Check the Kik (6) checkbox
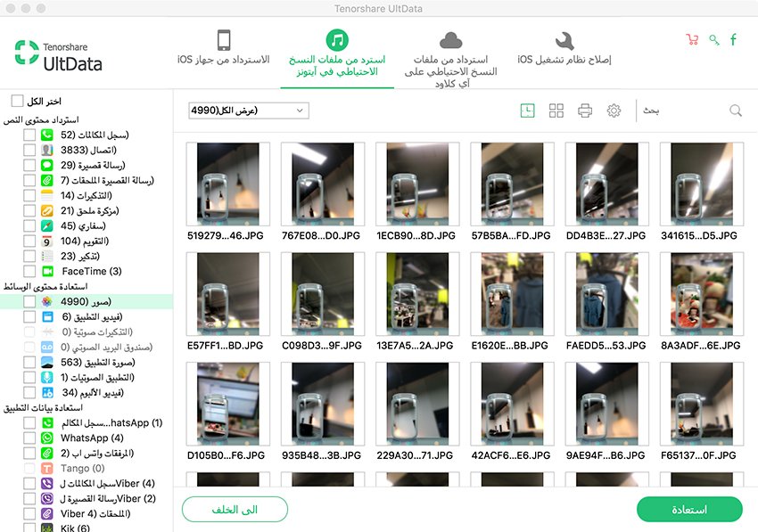 pos(29,528)
